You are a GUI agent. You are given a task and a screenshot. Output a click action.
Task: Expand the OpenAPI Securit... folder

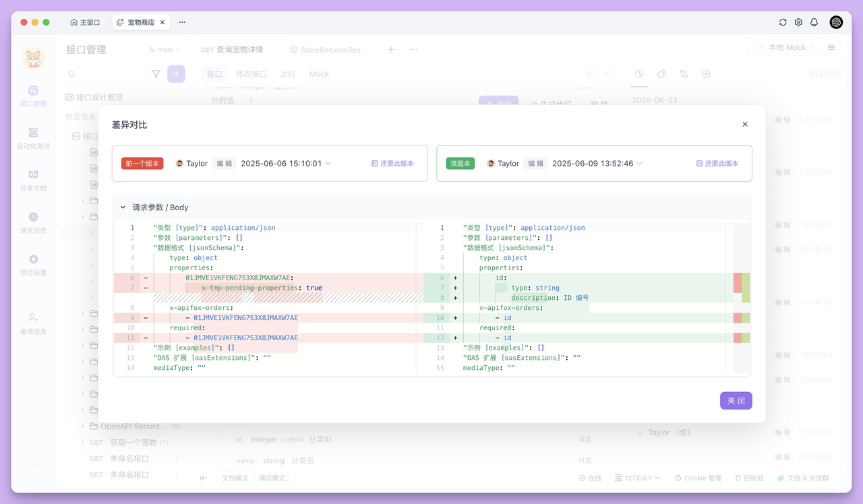click(x=84, y=427)
